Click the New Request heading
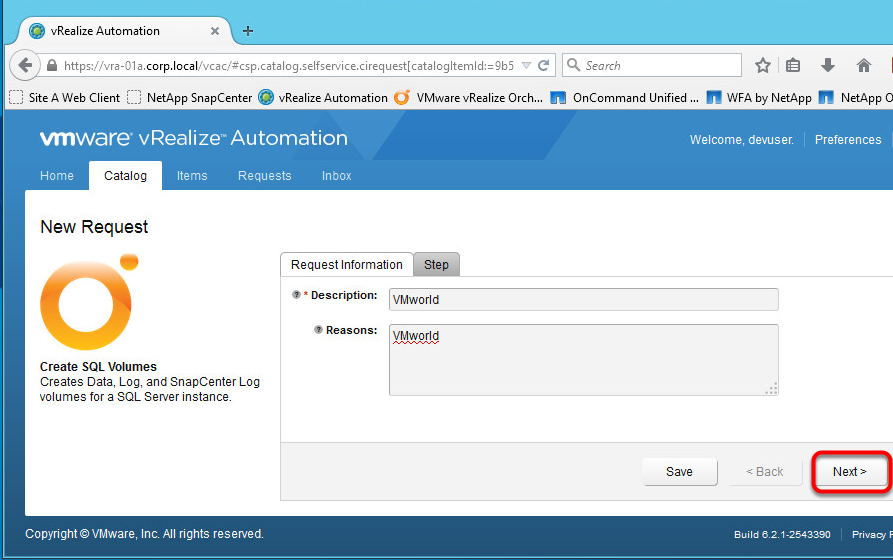The image size is (893, 560). tap(94, 227)
